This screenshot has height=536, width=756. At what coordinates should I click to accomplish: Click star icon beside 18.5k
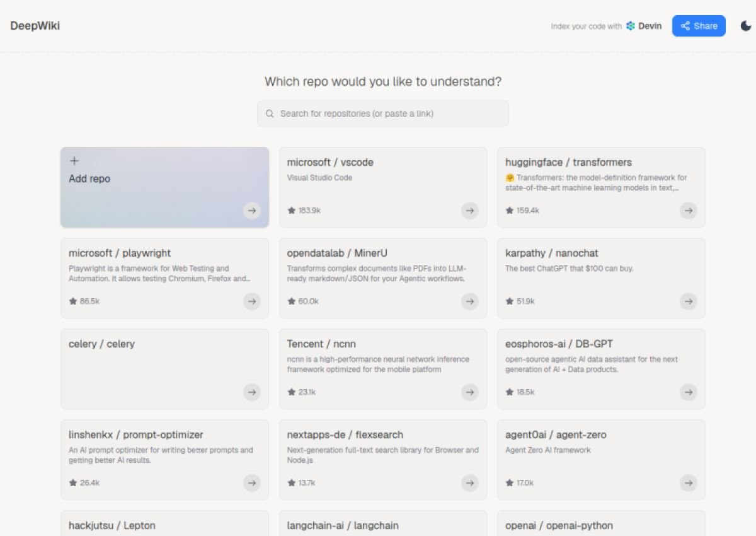tap(509, 392)
